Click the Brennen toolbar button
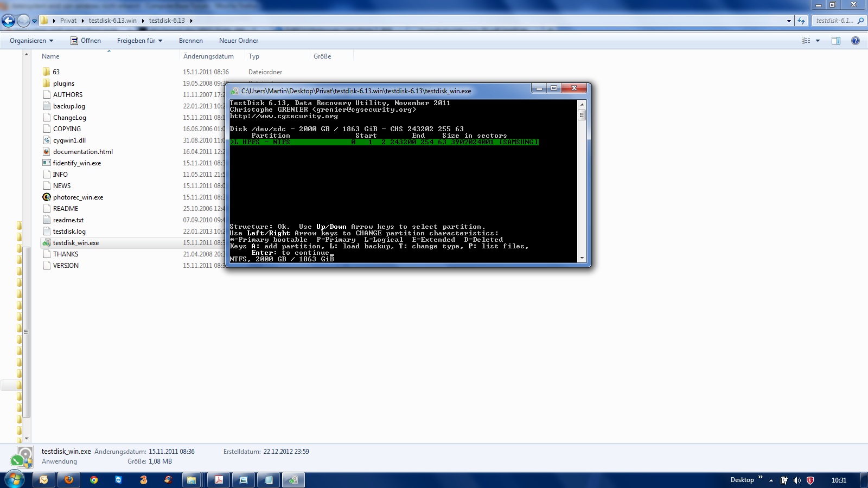The image size is (868, 488). click(191, 41)
